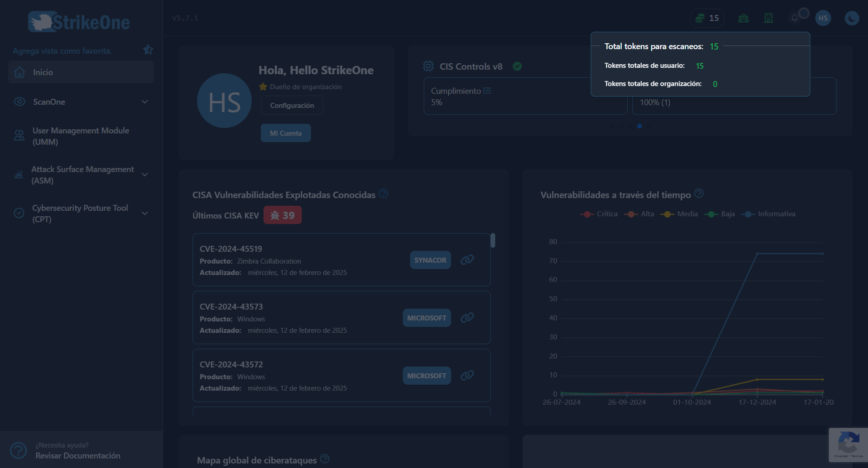868x468 pixels.
Task: Click the active blue carousel dot
Action: coord(640,126)
